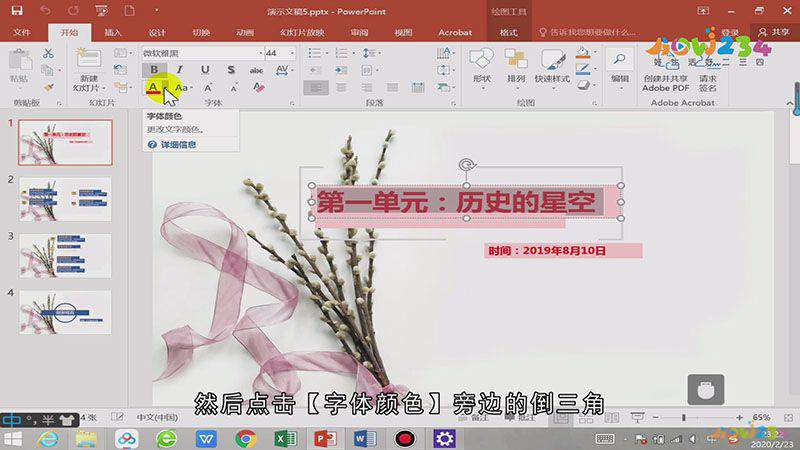This screenshot has height=450, width=800.
Task: Open the font color dropdown arrow
Action: click(165, 88)
